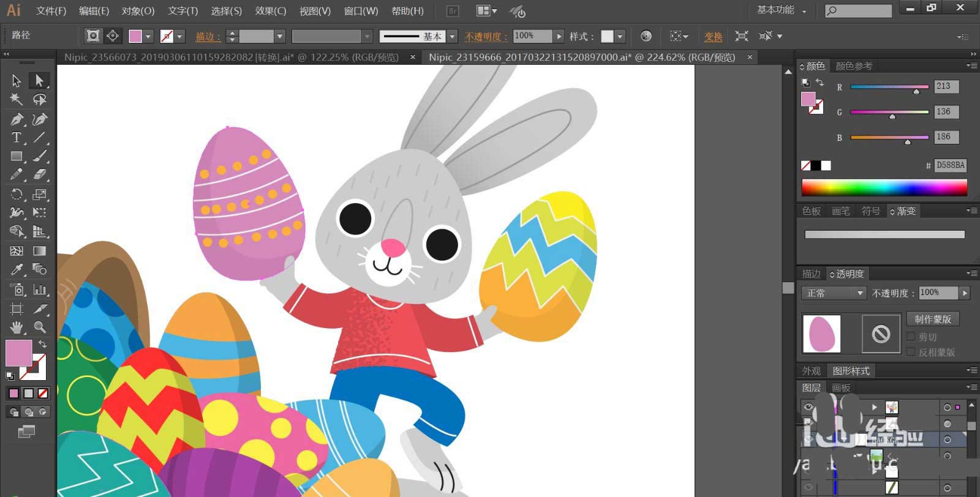The height and width of the screenshot is (497, 980).
Task: Open the 效果(C) menu
Action: (x=270, y=11)
